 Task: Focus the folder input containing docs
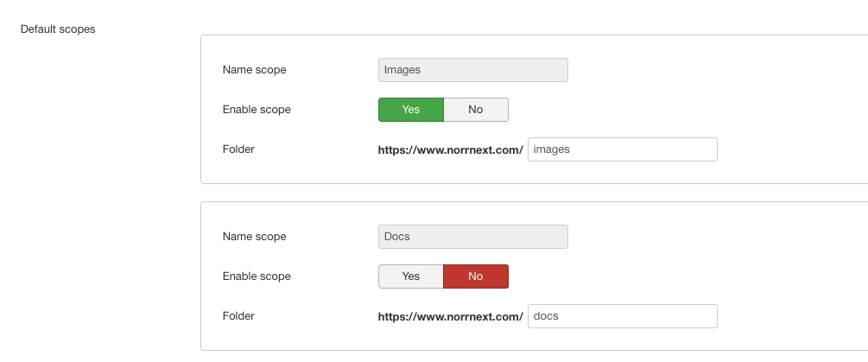coord(622,316)
